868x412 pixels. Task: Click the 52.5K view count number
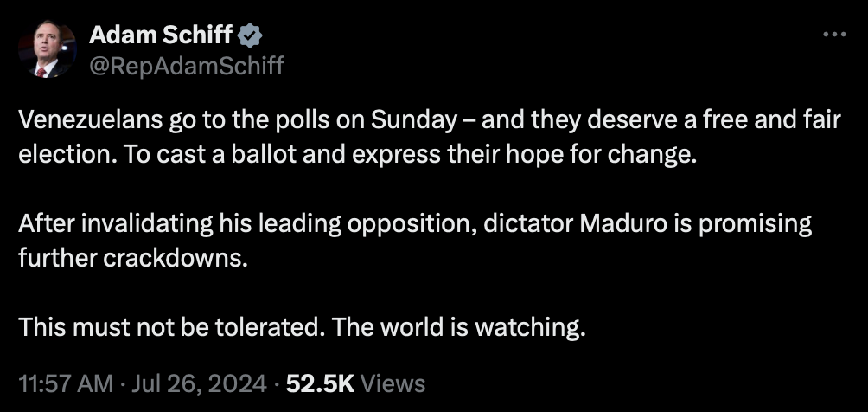[322, 383]
